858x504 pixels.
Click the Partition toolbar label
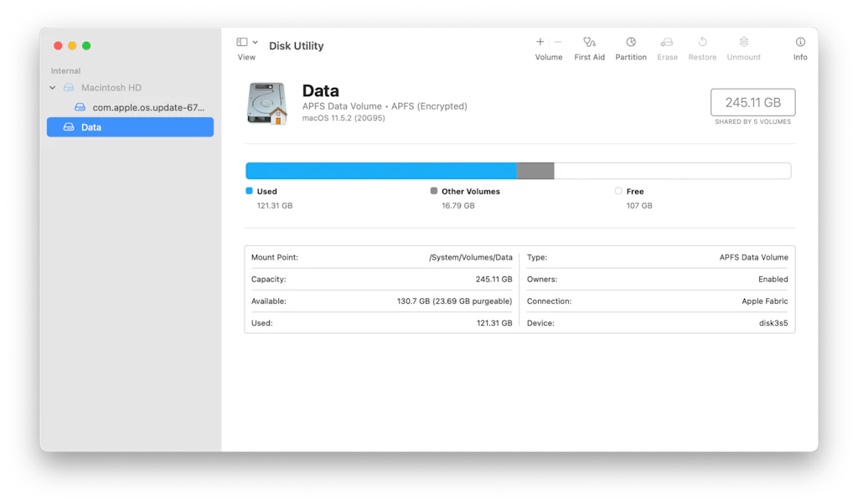631,57
